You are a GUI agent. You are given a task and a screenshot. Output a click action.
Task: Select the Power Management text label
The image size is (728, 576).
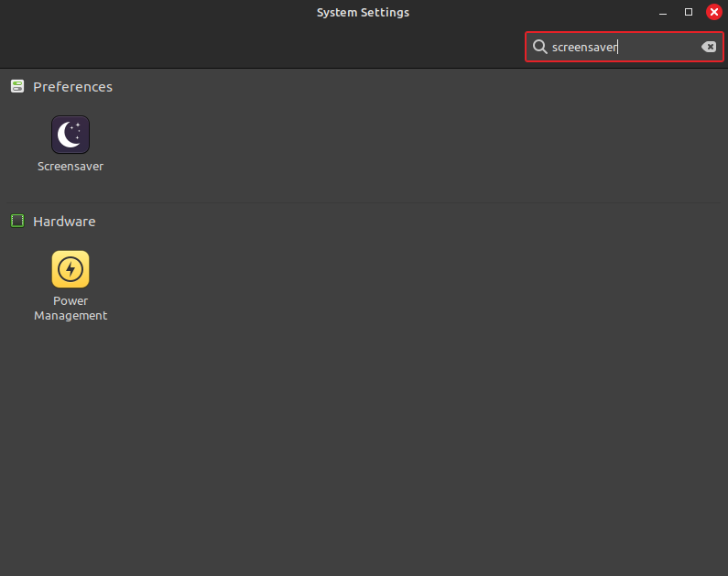[71, 309]
